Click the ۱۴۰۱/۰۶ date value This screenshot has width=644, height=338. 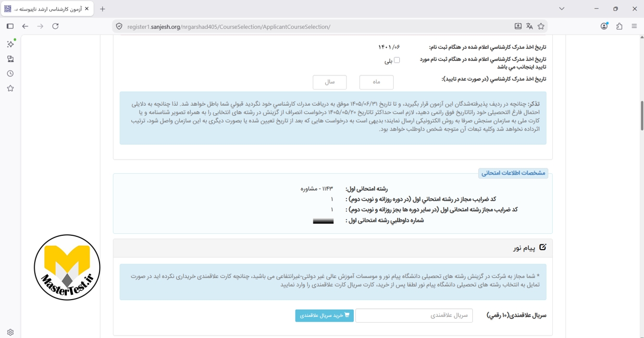(389, 47)
